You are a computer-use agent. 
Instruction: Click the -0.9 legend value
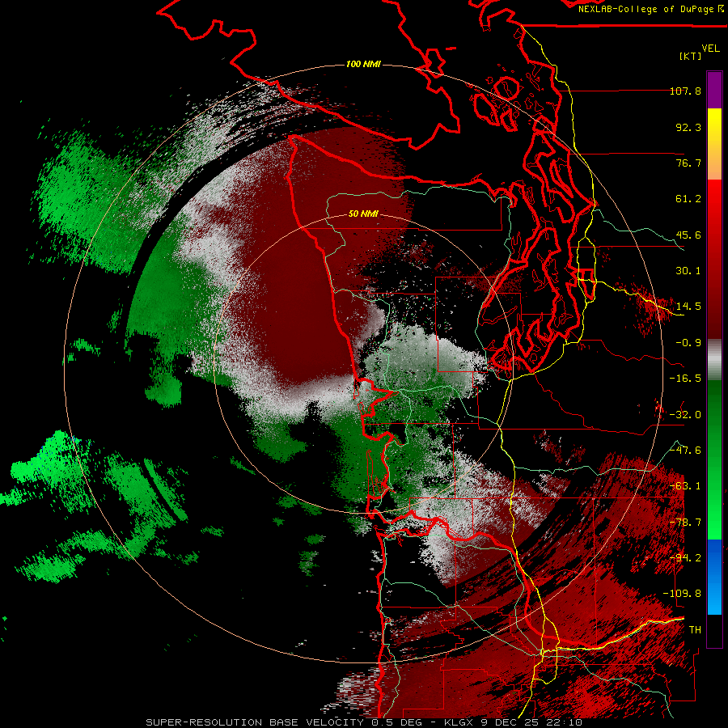tap(688, 343)
